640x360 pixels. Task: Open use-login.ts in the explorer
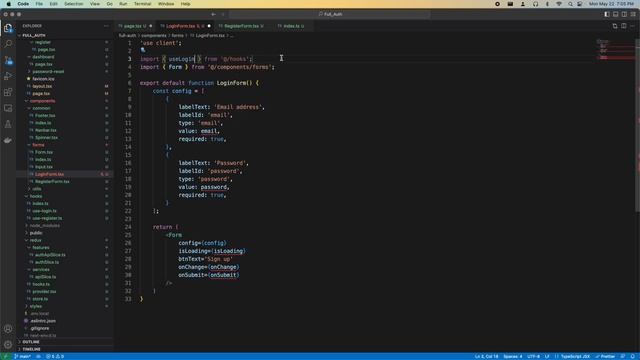[65, 211]
